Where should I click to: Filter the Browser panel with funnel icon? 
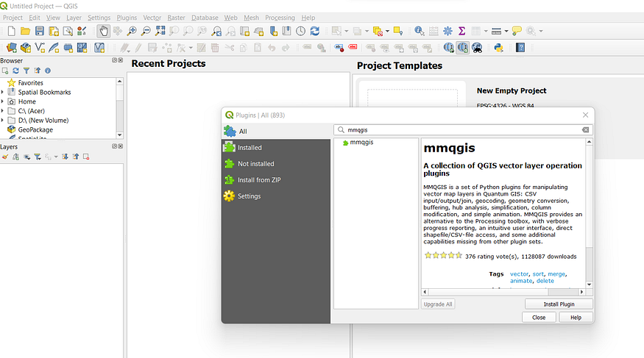click(26, 71)
